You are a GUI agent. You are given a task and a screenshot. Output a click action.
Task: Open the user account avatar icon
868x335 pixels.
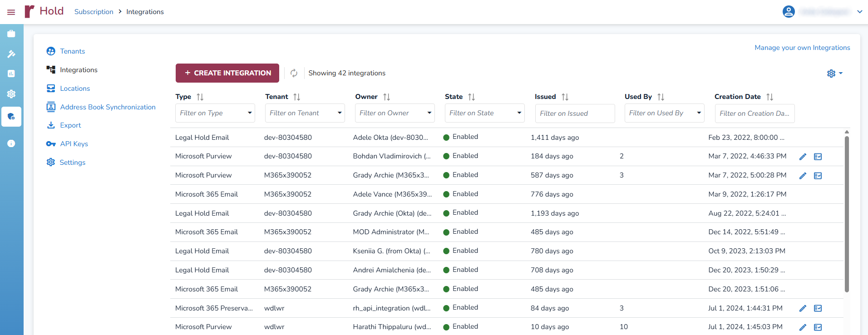(x=789, y=12)
